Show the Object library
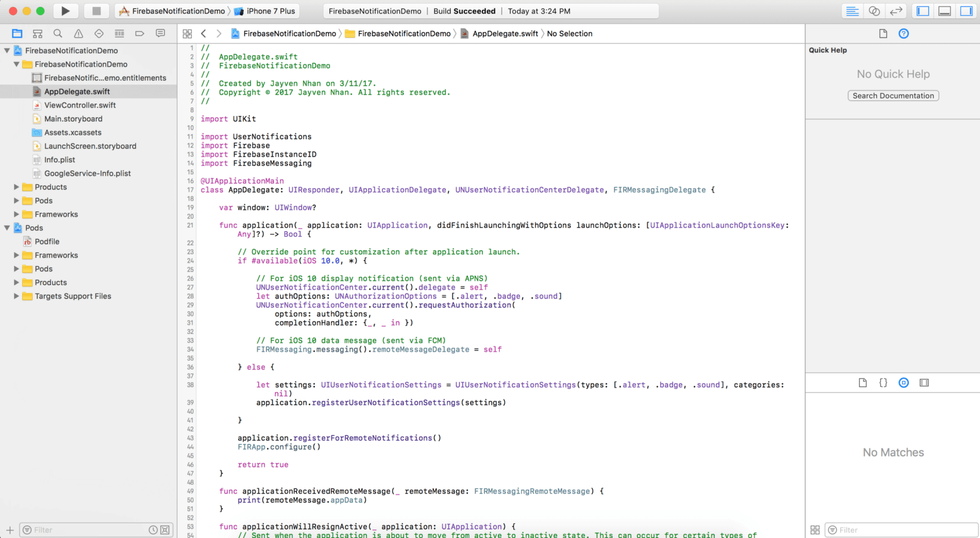The width and height of the screenshot is (980, 538). tap(903, 383)
